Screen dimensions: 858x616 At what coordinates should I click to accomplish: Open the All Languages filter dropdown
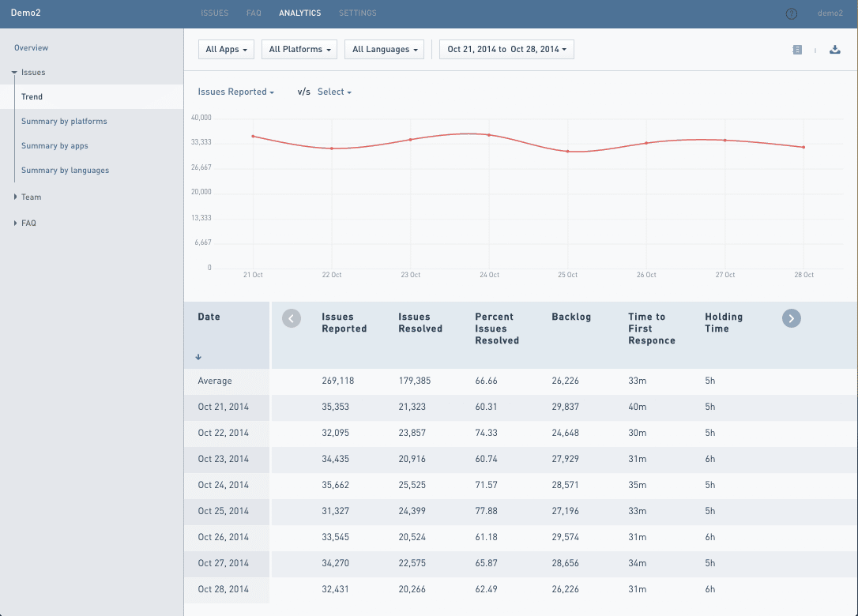(384, 49)
